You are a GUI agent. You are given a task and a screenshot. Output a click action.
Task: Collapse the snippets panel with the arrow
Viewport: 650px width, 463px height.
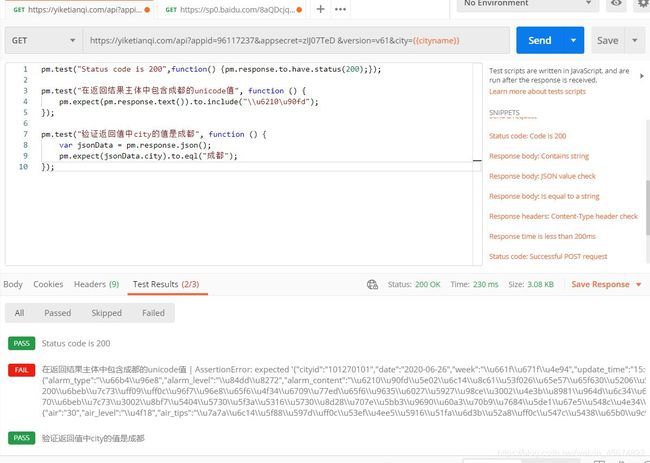[x=642, y=76]
